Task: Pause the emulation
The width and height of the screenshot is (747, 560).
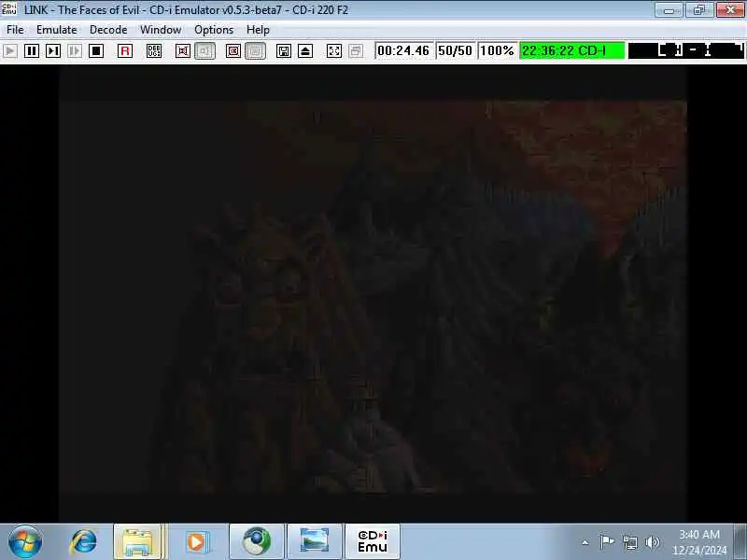Action: pyautogui.click(x=32, y=51)
